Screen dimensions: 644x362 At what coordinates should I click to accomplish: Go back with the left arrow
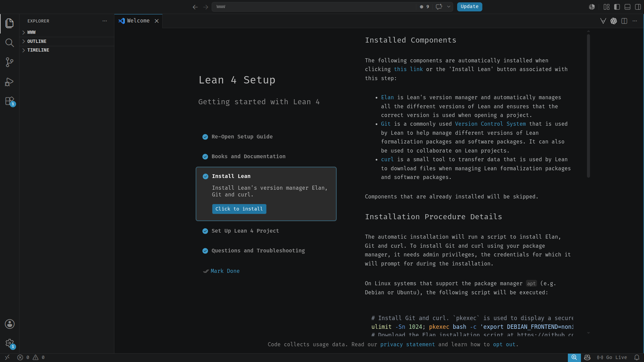[x=195, y=7]
